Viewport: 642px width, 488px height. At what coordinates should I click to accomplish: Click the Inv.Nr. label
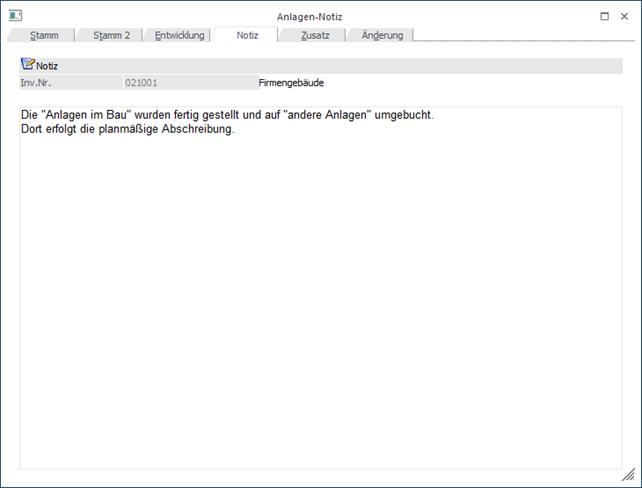(x=36, y=83)
